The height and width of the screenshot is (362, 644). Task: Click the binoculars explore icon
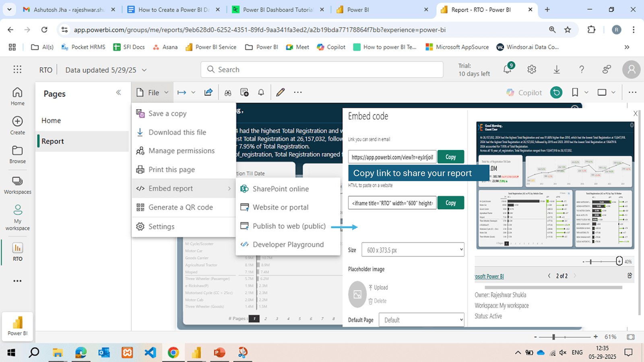click(228, 93)
